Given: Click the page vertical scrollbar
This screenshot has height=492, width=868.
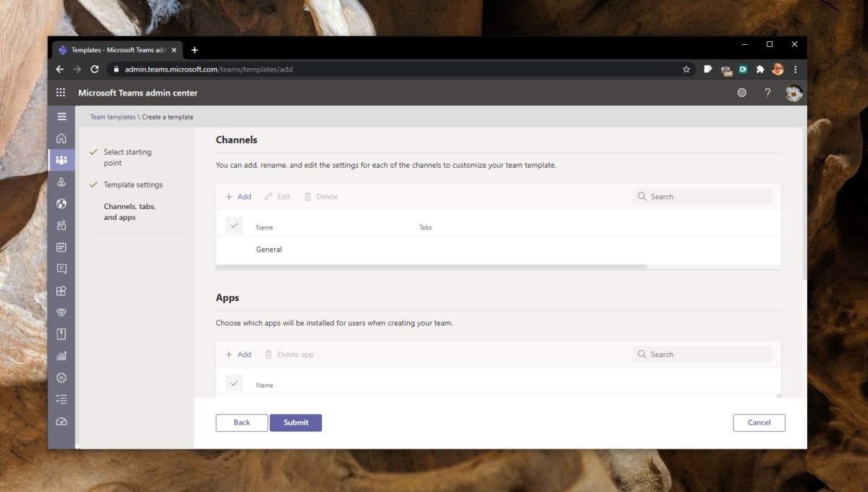Looking at the screenshot, I should (804, 205).
